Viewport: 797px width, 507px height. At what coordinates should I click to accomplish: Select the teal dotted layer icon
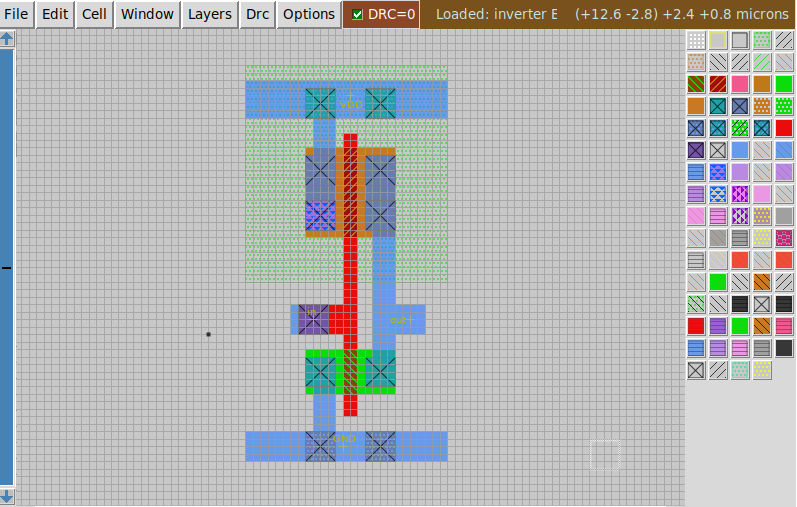click(740, 370)
